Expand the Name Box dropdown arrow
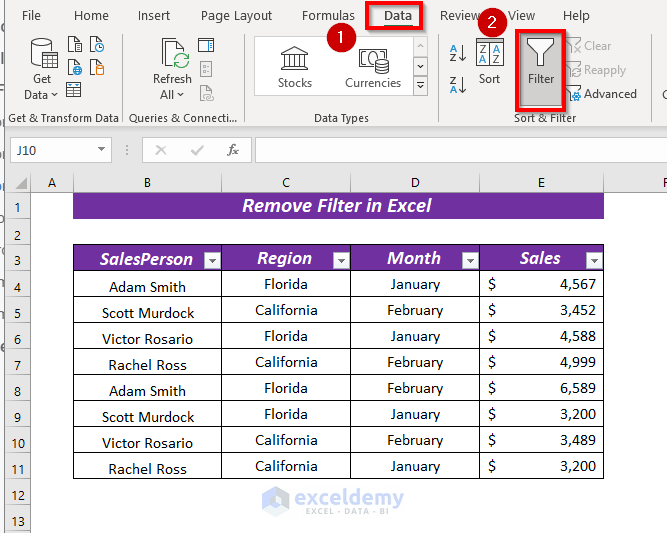667x533 pixels. pyautogui.click(x=101, y=149)
